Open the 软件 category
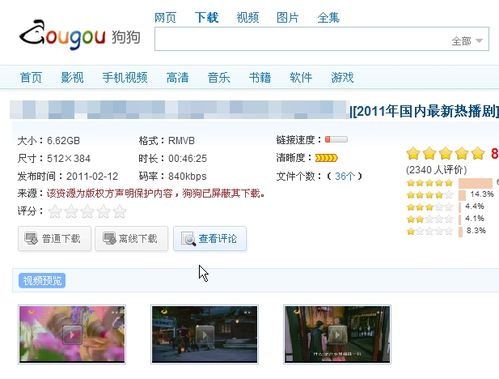Image resolution: width=499 pixels, height=379 pixels. point(301,78)
